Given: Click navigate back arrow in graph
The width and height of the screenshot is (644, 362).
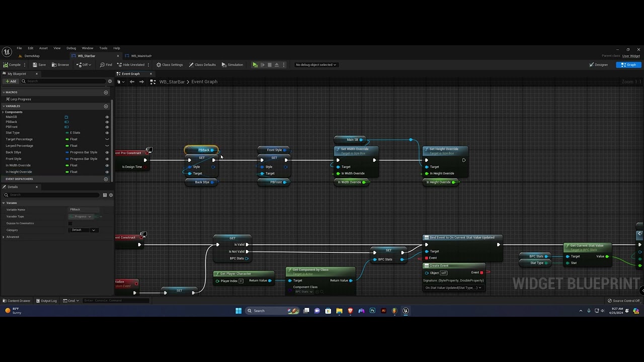Looking at the screenshot, I should click(x=132, y=82).
